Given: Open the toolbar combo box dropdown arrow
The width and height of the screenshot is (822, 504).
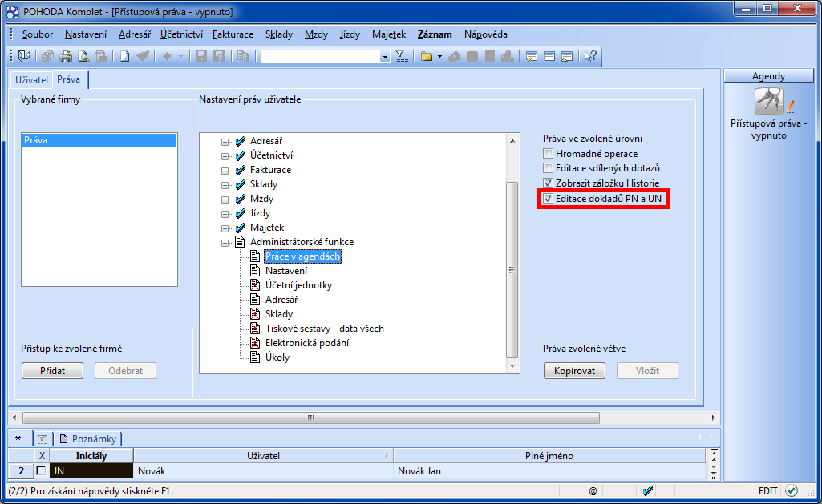Looking at the screenshot, I should 385,57.
